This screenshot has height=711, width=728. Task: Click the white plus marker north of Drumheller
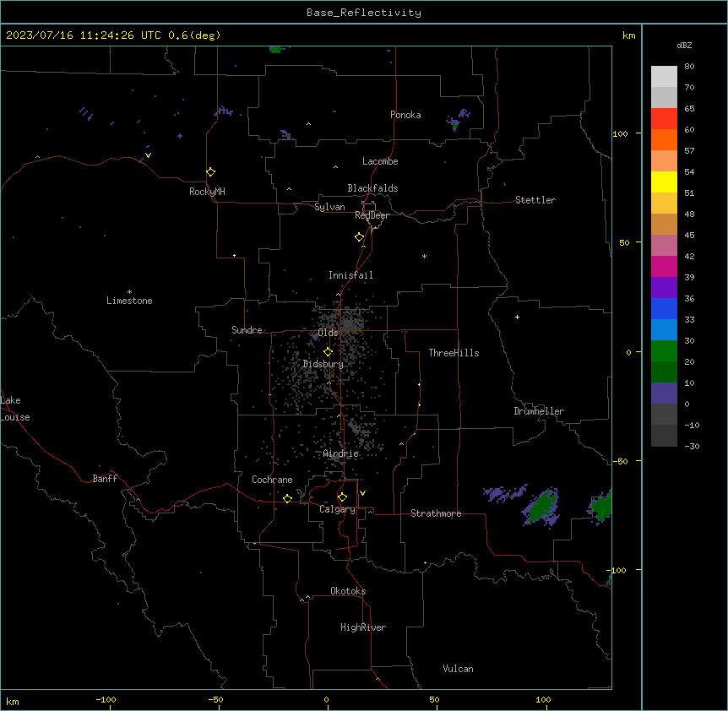click(517, 317)
